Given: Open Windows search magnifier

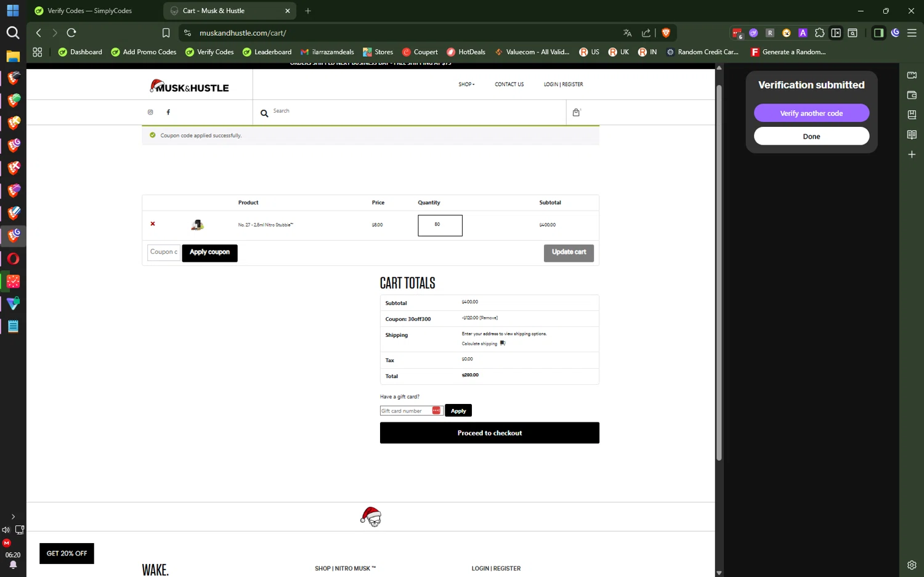Looking at the screenshot, I should tap(13, 33).
